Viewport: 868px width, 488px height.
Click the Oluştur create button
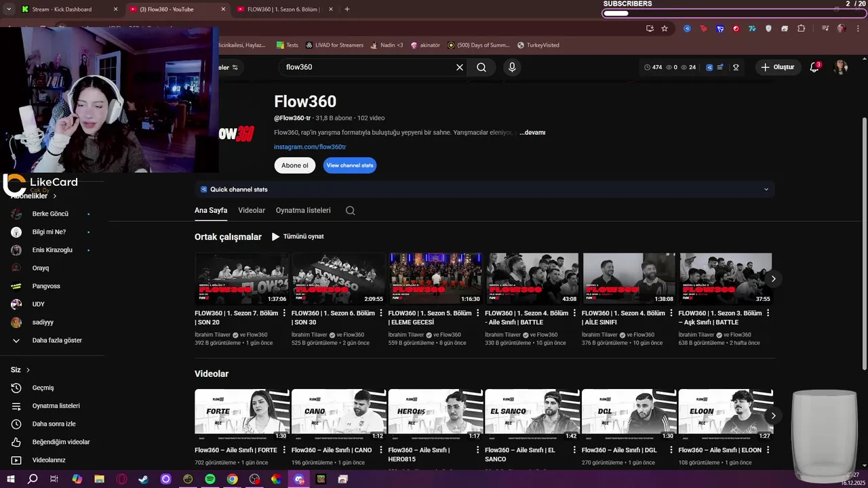click(x=778, y=67)
